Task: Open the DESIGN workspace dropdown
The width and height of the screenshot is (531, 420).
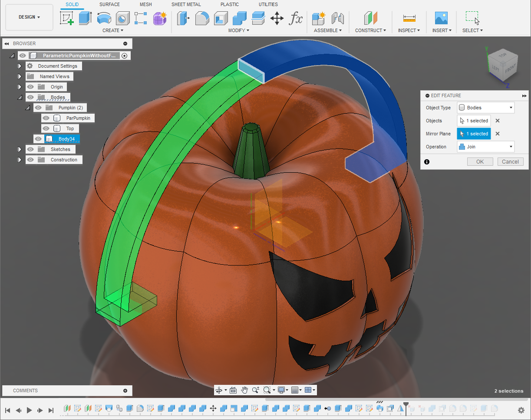Action: (29, 17)
